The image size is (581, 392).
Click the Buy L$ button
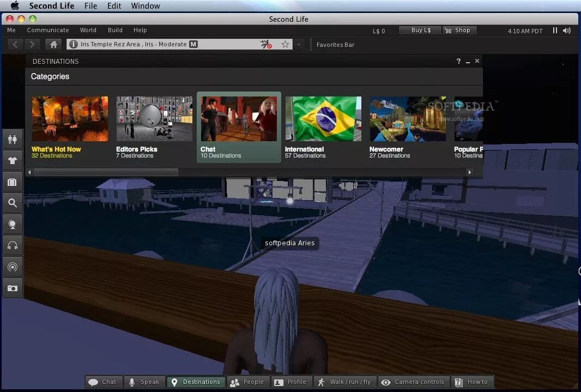click(421, 31)
